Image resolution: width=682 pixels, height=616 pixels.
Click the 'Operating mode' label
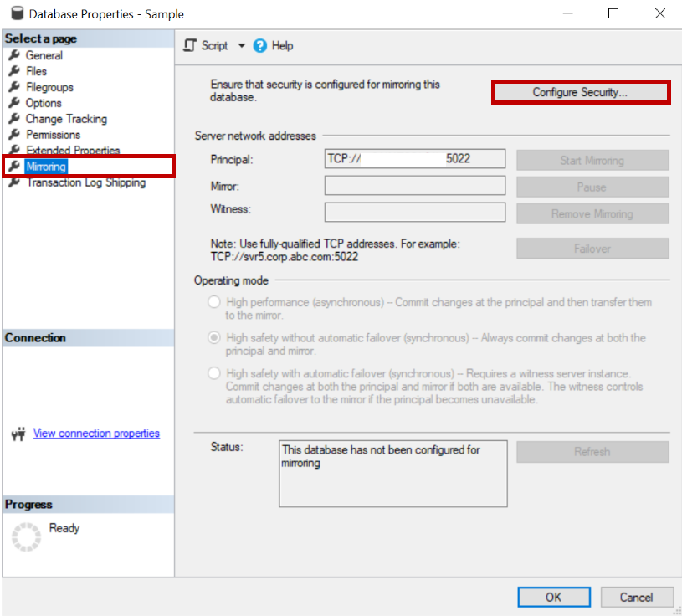click(x=231, y=280)
